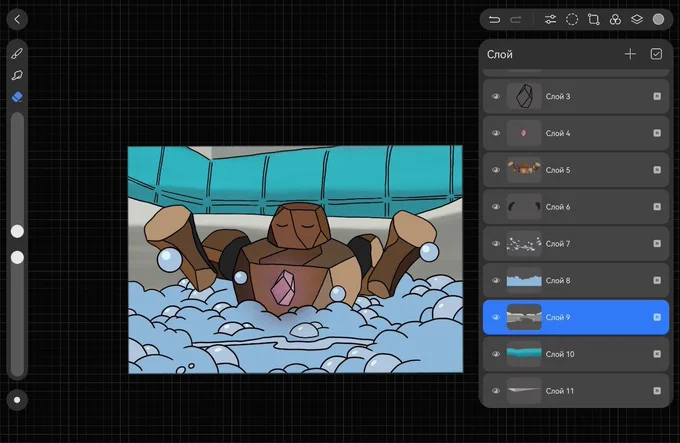Open blend mode options for Слой 3

(657, 96)
